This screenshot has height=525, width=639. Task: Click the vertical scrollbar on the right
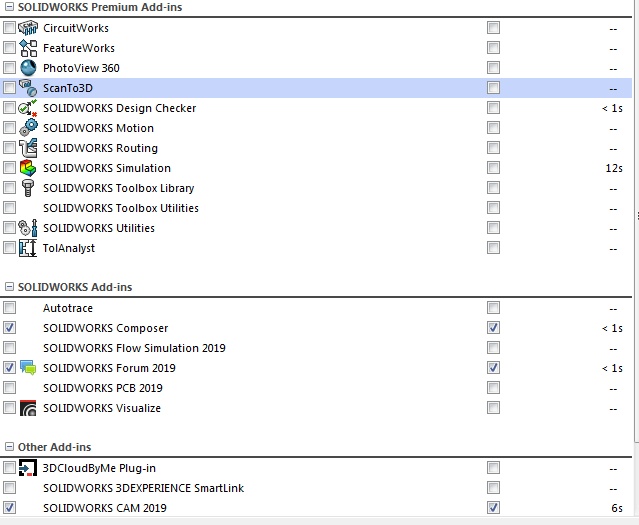pos(636,220)
